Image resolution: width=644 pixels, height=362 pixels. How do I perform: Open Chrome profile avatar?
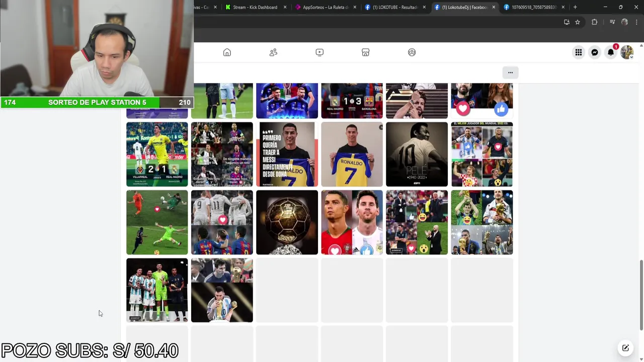(624, 22)
